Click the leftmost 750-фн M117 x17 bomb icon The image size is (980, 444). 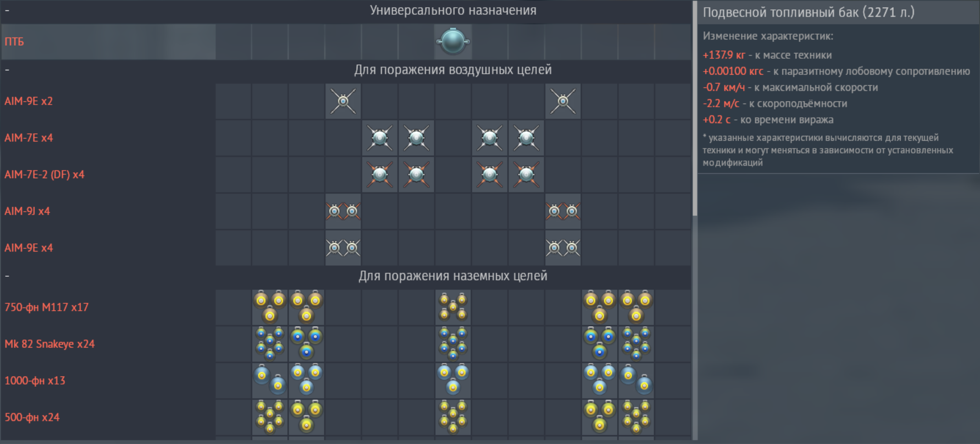[270, 308]
